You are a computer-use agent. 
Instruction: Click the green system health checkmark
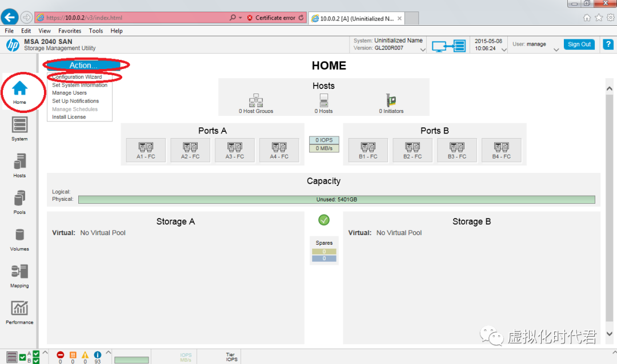[x=324, y=220]
